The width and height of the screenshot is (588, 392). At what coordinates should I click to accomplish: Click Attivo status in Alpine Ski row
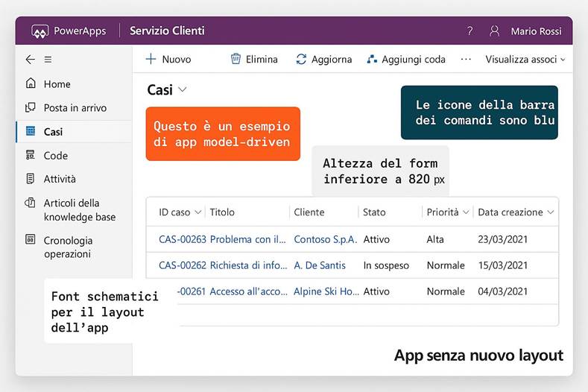[376, 291]
